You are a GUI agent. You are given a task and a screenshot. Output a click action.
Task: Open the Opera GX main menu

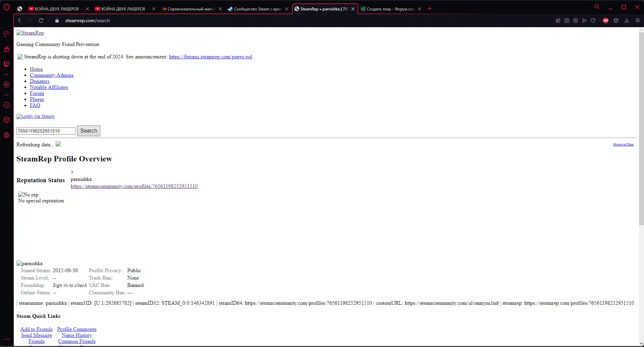coord(7,7)
